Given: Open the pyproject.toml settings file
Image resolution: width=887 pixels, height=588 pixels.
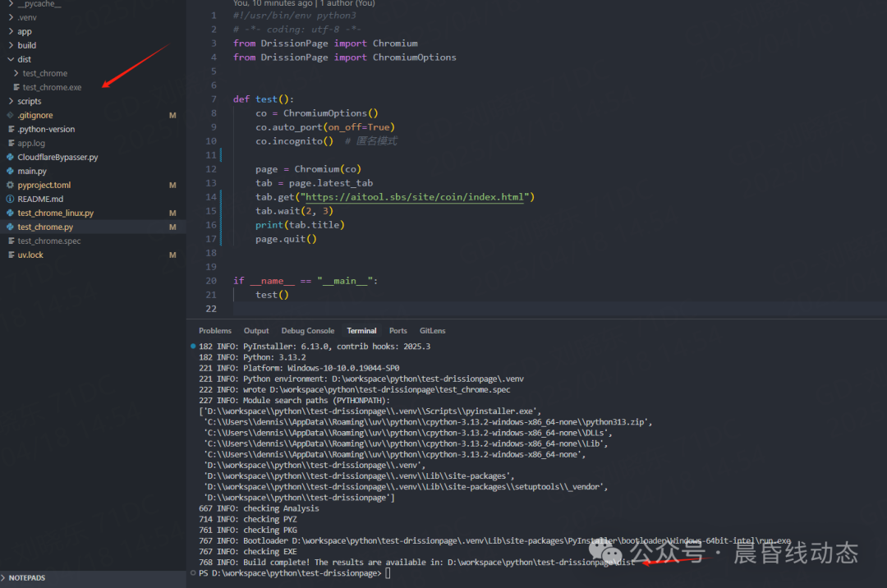Looking at the screenshot, I should tap(44, 185).
